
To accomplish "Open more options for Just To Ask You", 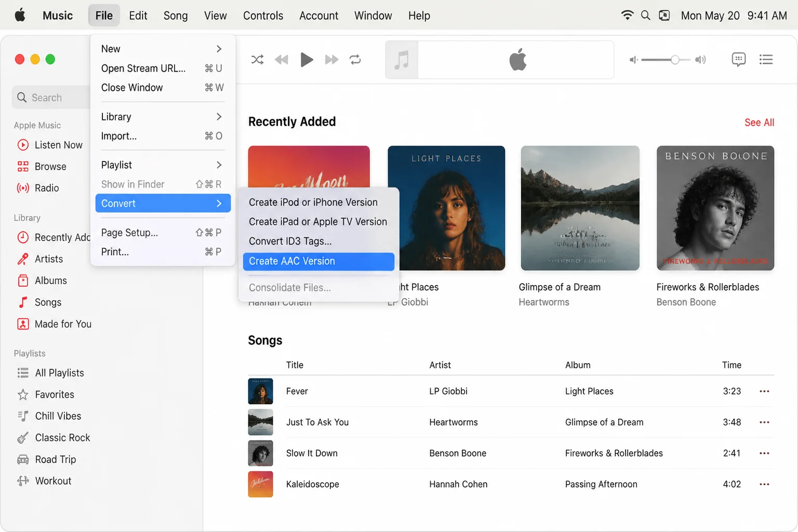I will tap(764, 422).
